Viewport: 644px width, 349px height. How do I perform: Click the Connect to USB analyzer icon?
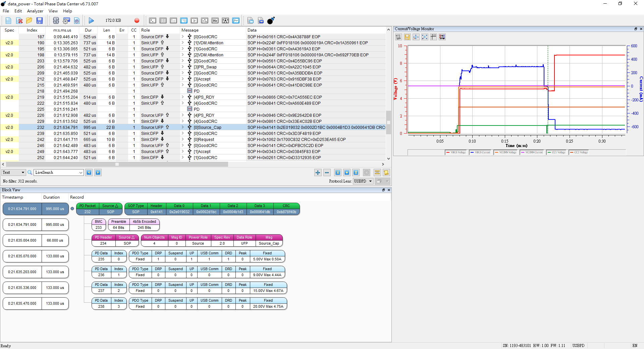[56, 21]
